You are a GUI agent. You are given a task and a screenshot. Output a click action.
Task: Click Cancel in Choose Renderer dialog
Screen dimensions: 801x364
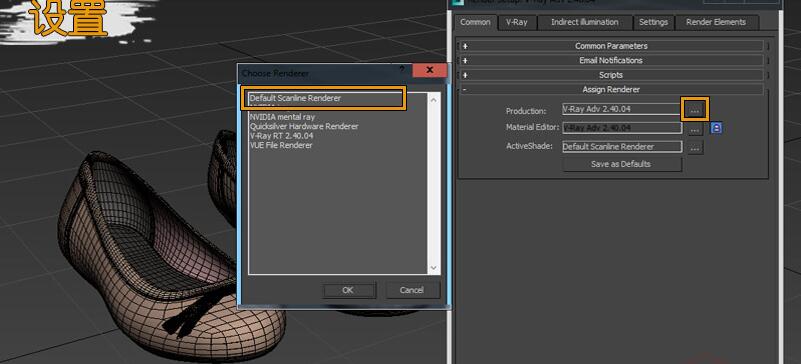(x=412, y=290)
